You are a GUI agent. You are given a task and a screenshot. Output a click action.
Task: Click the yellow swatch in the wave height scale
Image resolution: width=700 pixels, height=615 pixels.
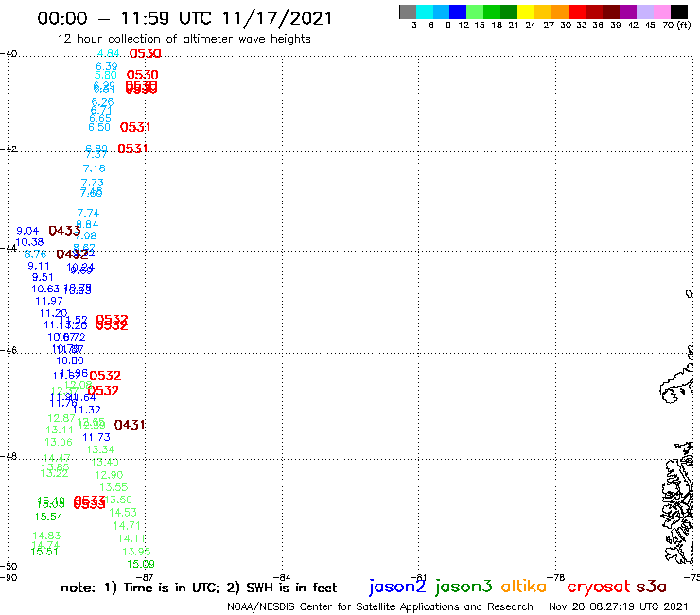[526, 11]
